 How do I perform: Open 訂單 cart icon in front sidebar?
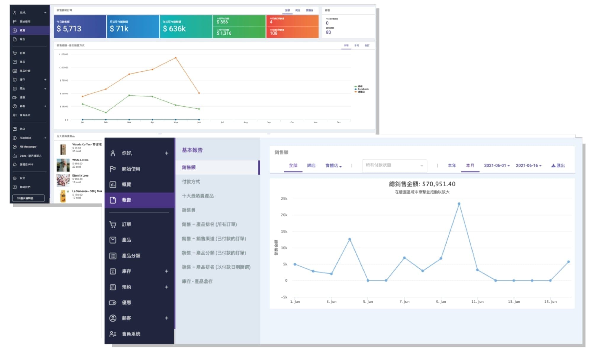point(113,225)
